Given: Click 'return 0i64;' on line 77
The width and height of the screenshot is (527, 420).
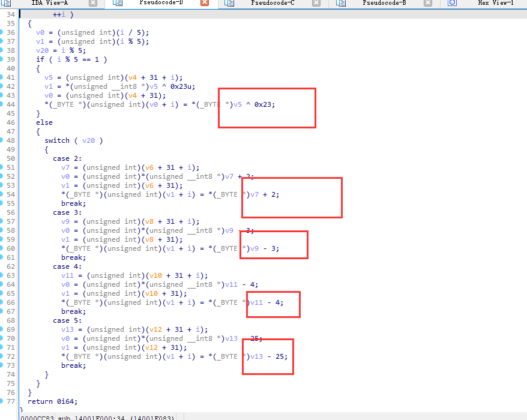Looking at the screenshot, I should tap(52, 401).
